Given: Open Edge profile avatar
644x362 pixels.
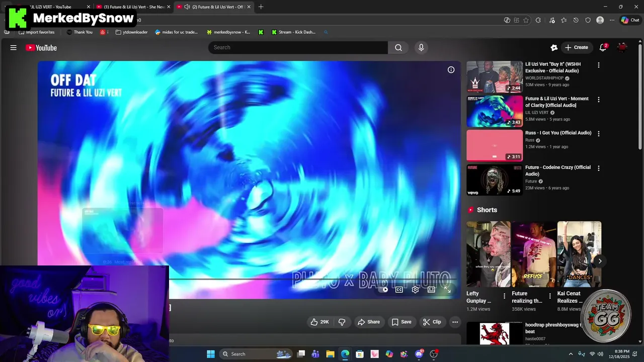Looking at the screenshot, I should click(600, 20).
